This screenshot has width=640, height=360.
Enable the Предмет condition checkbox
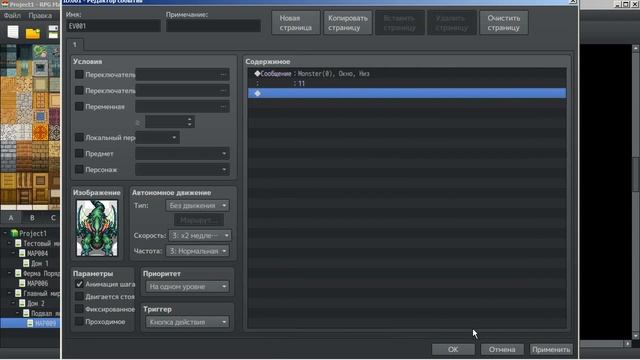coord(79,153)
